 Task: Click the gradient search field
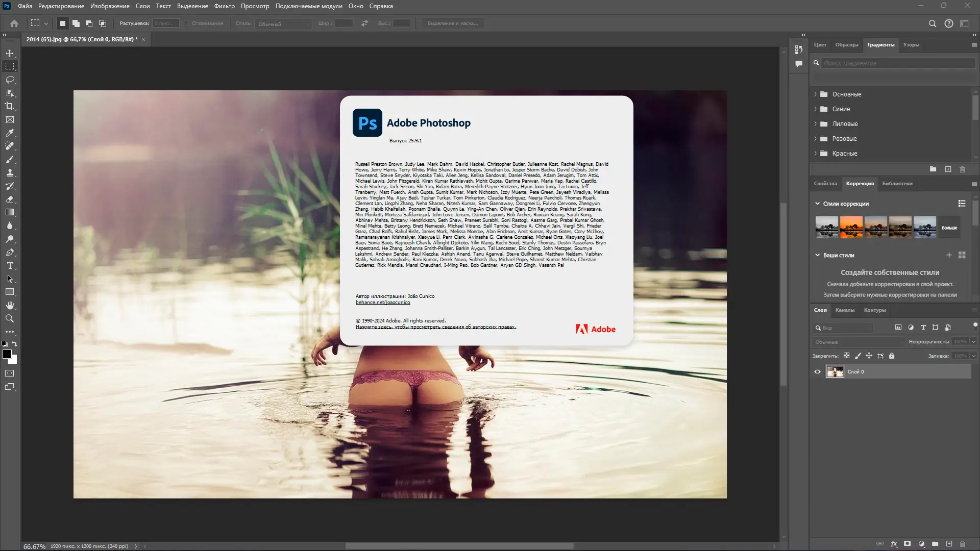(x=897, y=63)
